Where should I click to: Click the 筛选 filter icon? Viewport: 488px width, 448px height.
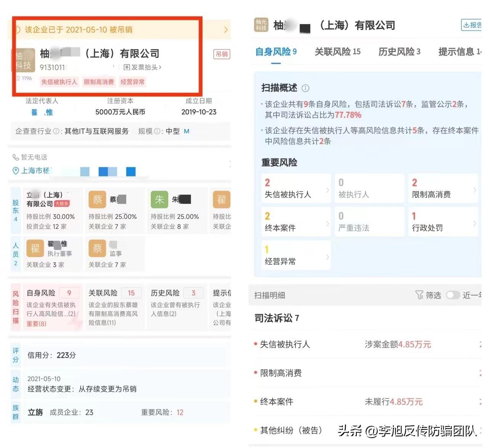click(419, 295)
